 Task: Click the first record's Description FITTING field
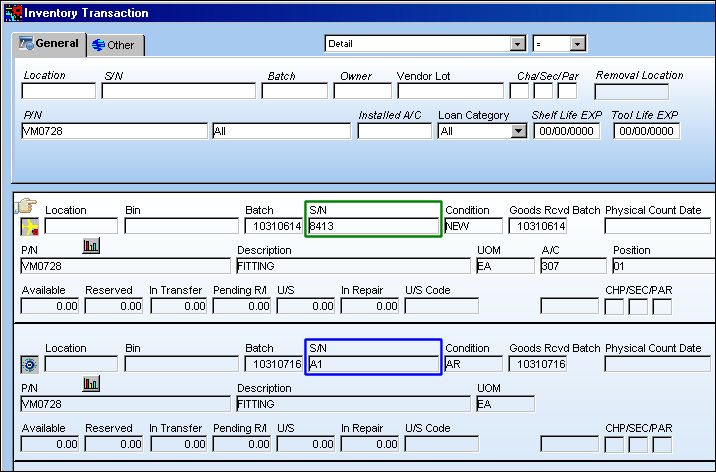pyautogui.click(x=353, y=266)
